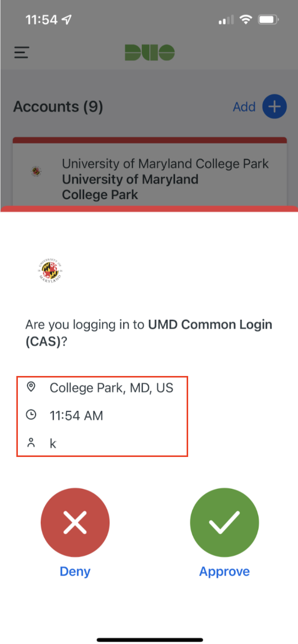
Task: Tap the Wi-Fi indicator in the status bar
Action: (246, 19)
